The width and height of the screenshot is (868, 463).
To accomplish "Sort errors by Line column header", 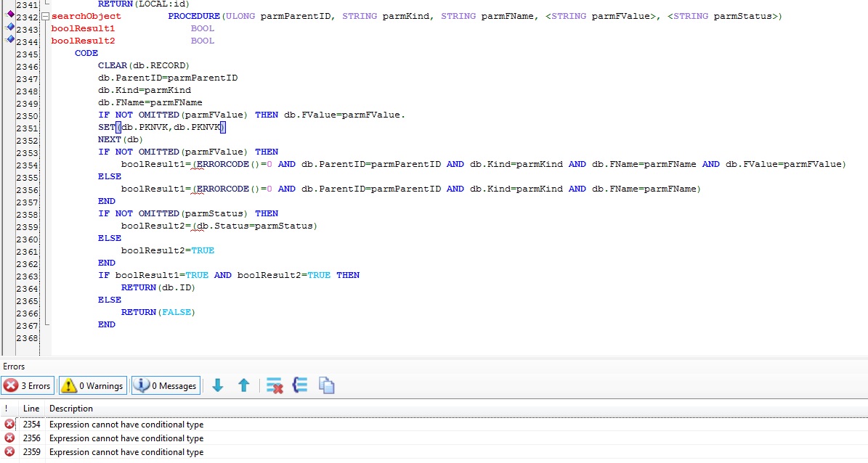I will (x=31, y=409).
